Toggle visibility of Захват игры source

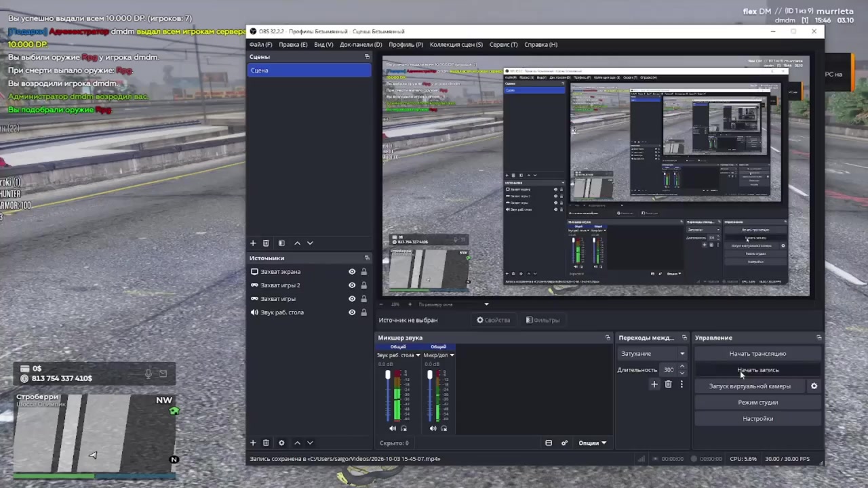pos(352,299)
